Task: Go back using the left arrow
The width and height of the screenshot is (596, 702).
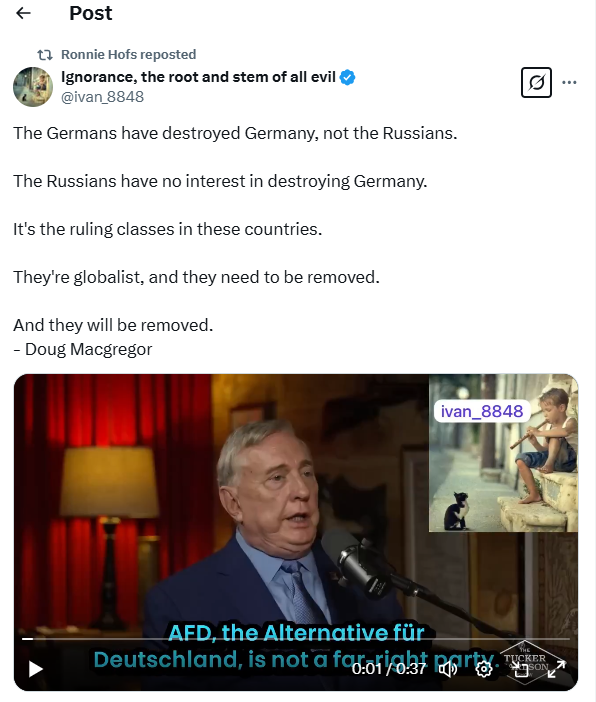Action: [23, 13]
